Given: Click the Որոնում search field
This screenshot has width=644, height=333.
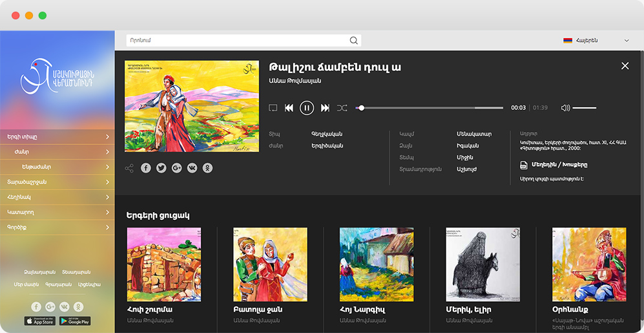Looking at the screenshot, I should point(244,40).
